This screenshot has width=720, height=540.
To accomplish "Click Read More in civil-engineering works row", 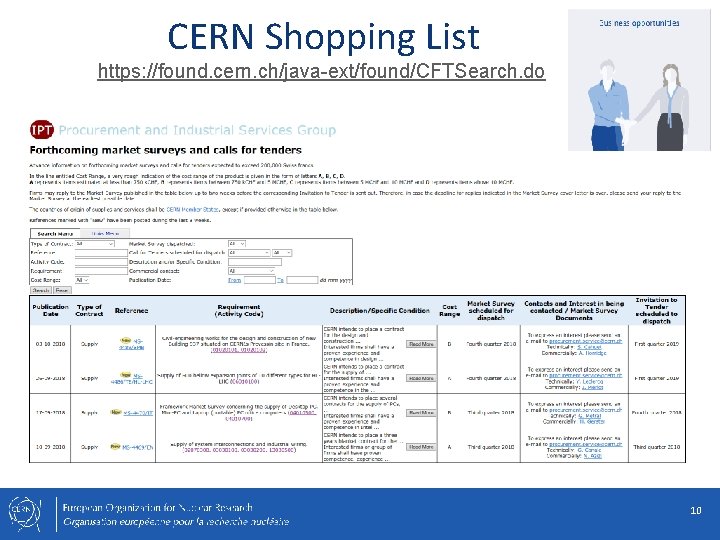I will [x=421, y=344].
